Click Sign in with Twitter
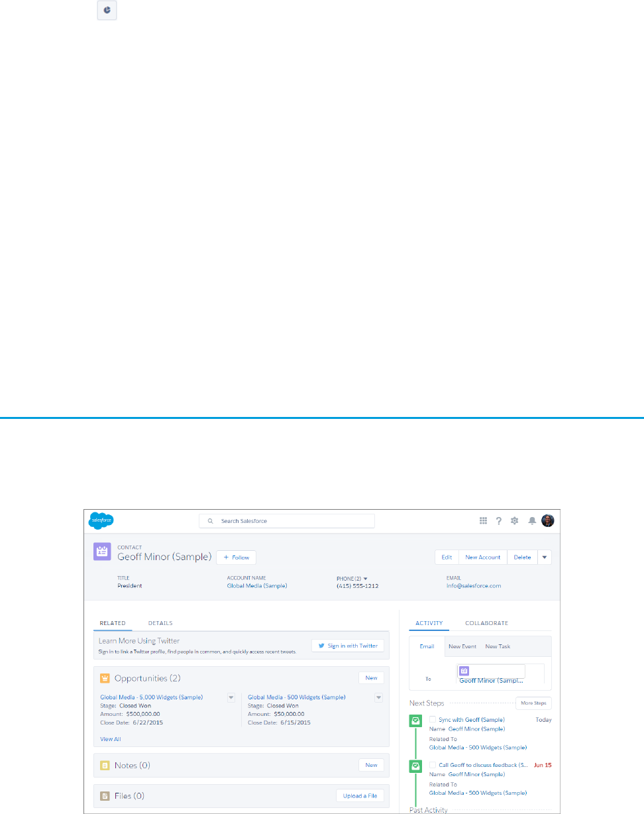This screenshot has width=644, height=814. pos(348,646)
